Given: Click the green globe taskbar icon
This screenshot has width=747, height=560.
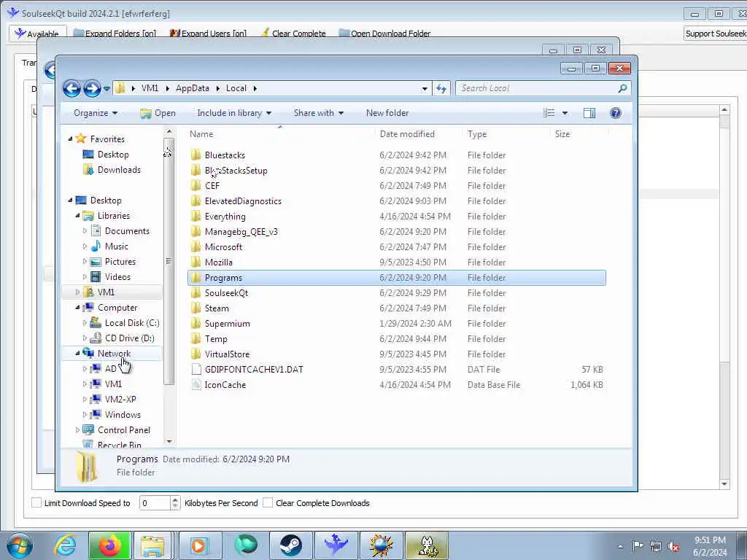Looking at the screenshot, I should pos(246,545).
